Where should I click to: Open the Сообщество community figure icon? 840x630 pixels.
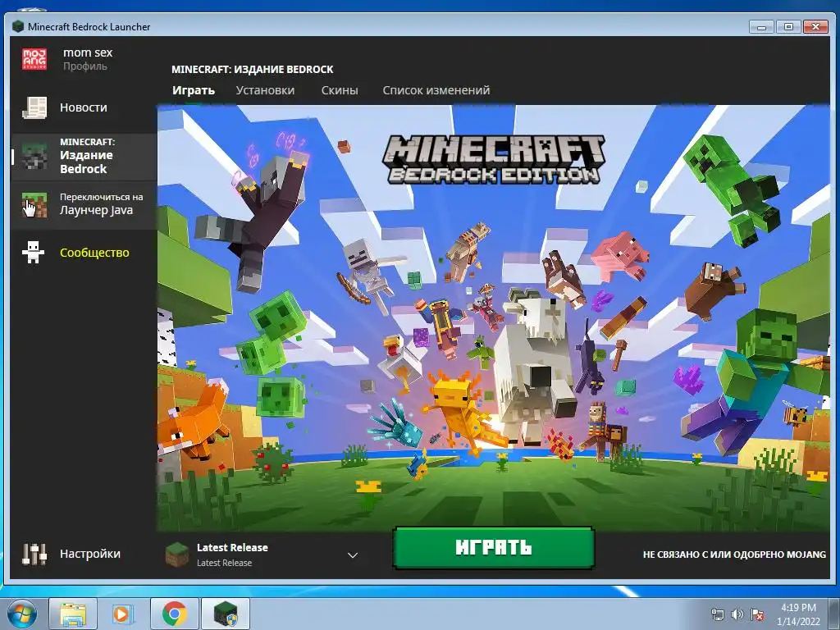point(33,253)
